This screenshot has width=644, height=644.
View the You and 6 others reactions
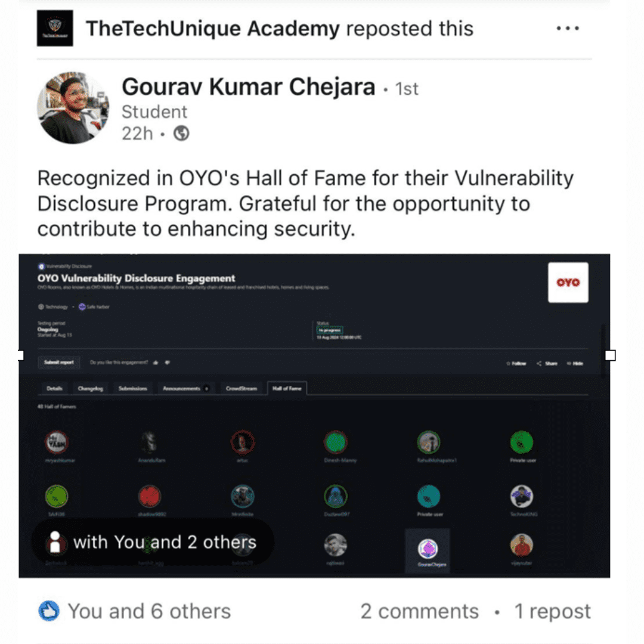point(149,611)
